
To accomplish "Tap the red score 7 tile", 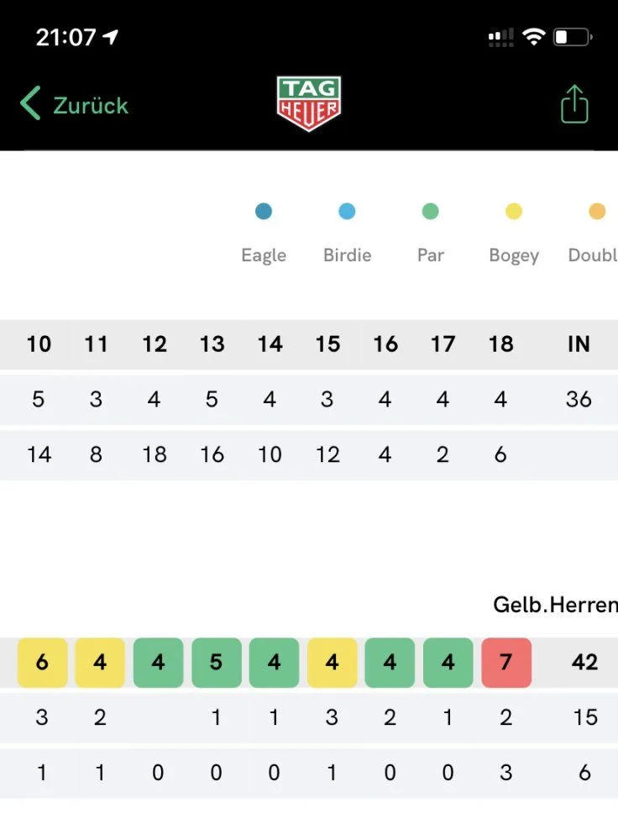I will (x=506, y=663).
